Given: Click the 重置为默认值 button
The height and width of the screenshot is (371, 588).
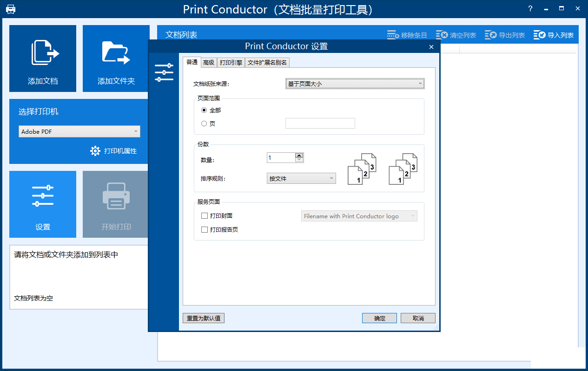Looking at the screenshot, I should pos(204,318).
